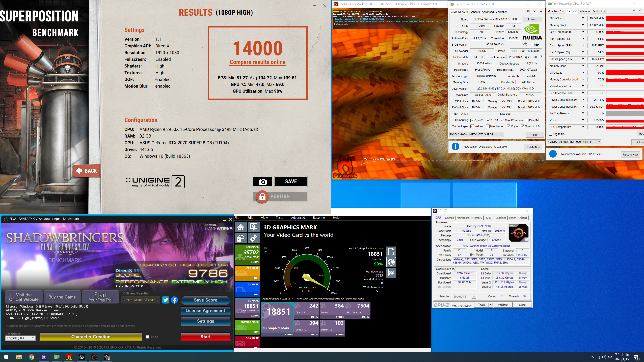Viewport: 644px width, 362px height.
Task: Expand the PerfCap Reason sensor dropdown arrow
Action: 583,113
